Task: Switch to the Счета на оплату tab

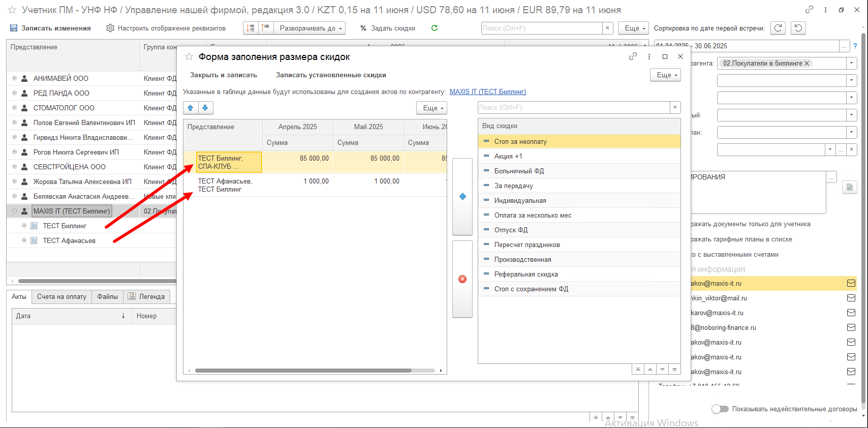Action: coord(61,297)
